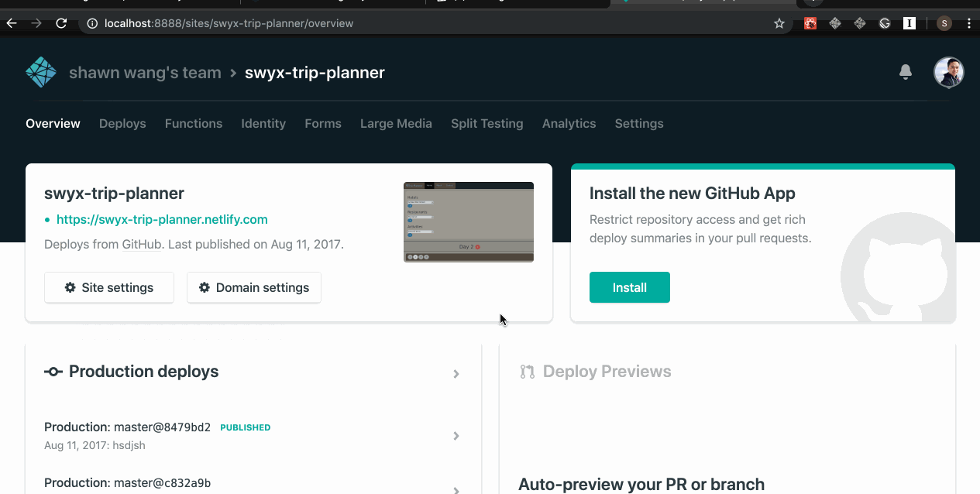Open master@c832a9b deploy chevron

[456, 489]
